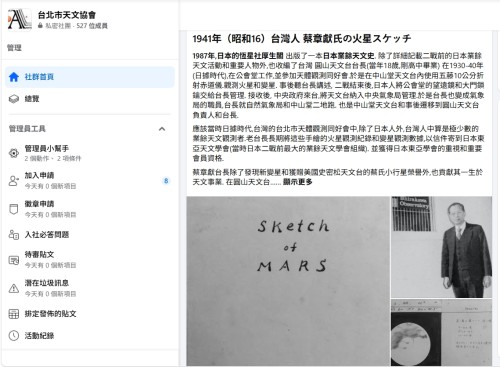Click the 管理 heading

14,48
